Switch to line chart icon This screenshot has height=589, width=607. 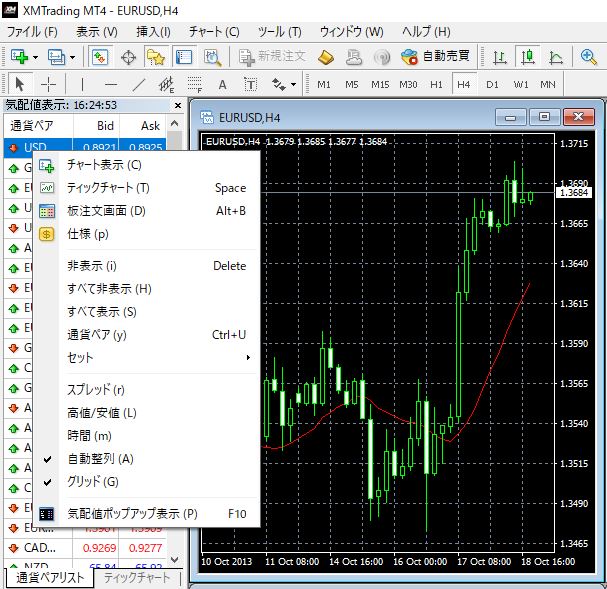(556, 57)
